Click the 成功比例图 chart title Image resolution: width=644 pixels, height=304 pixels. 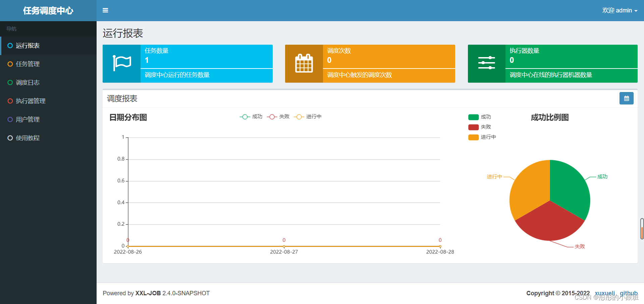click(x=550, y=118)
